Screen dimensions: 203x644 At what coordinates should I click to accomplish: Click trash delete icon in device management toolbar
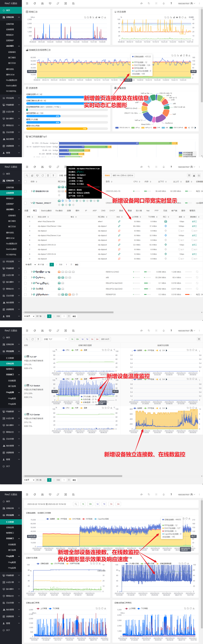(48, 176)
